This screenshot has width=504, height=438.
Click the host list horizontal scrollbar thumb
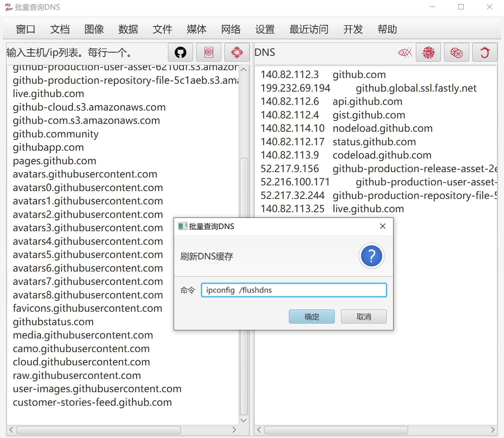point(98,430)
